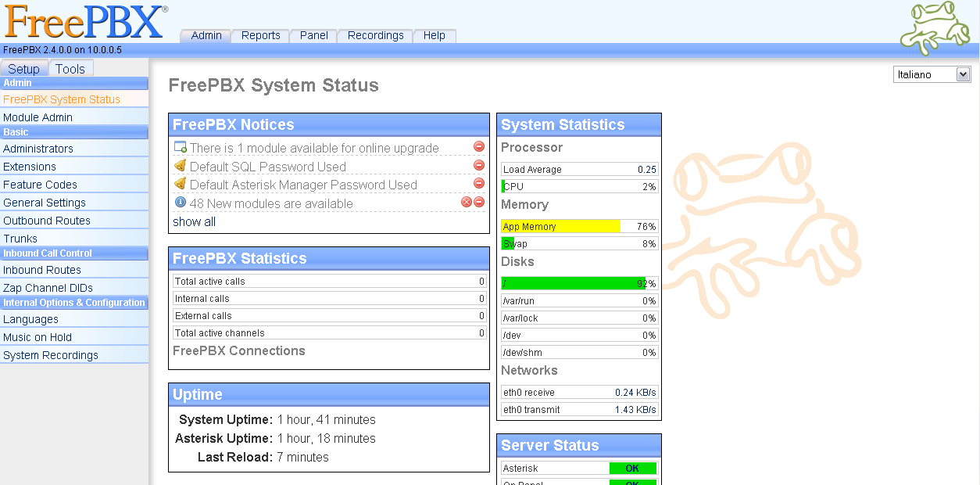The width and height of the screenshot is (980, 485).
Task: Open System Recordings in the sidebar
Action: point(74,355)
